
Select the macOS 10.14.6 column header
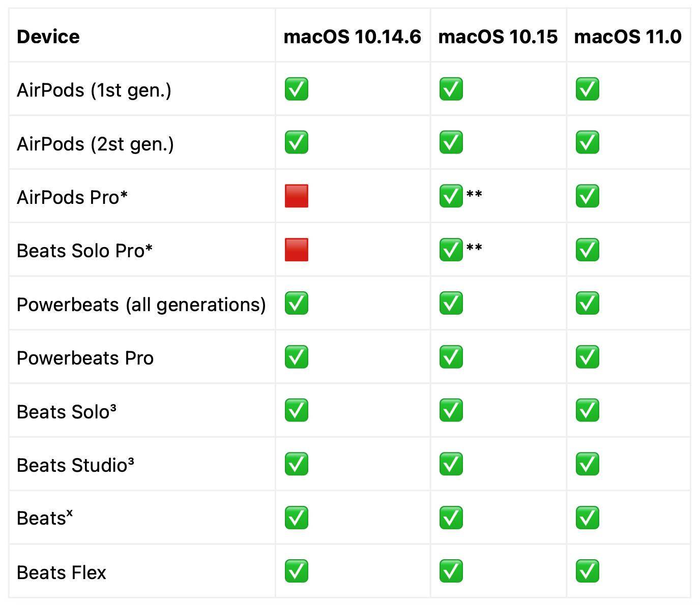352,37
